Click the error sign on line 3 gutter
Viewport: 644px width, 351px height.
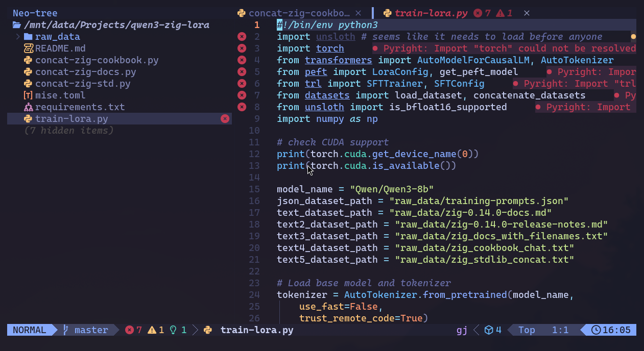242,48
